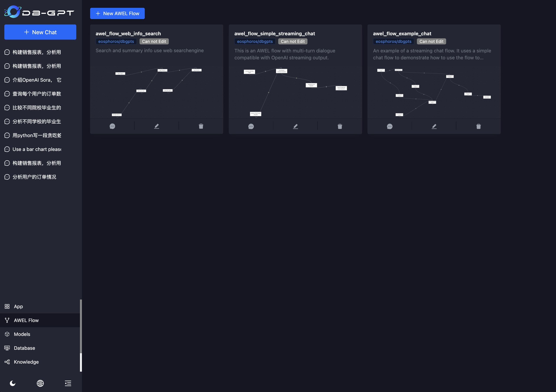Image resolution: width=556 pixels, height=392 pixels.
Task: Edit the awel_flow_web_info_search flow
Action: click(x=156, y=126)
